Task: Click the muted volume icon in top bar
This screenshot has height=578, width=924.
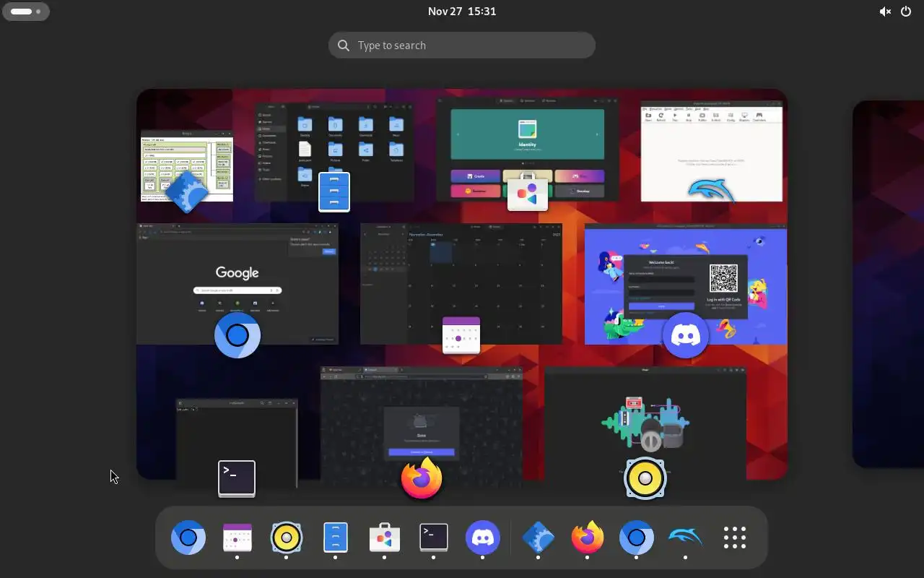Action: click(x=885, y=12)
